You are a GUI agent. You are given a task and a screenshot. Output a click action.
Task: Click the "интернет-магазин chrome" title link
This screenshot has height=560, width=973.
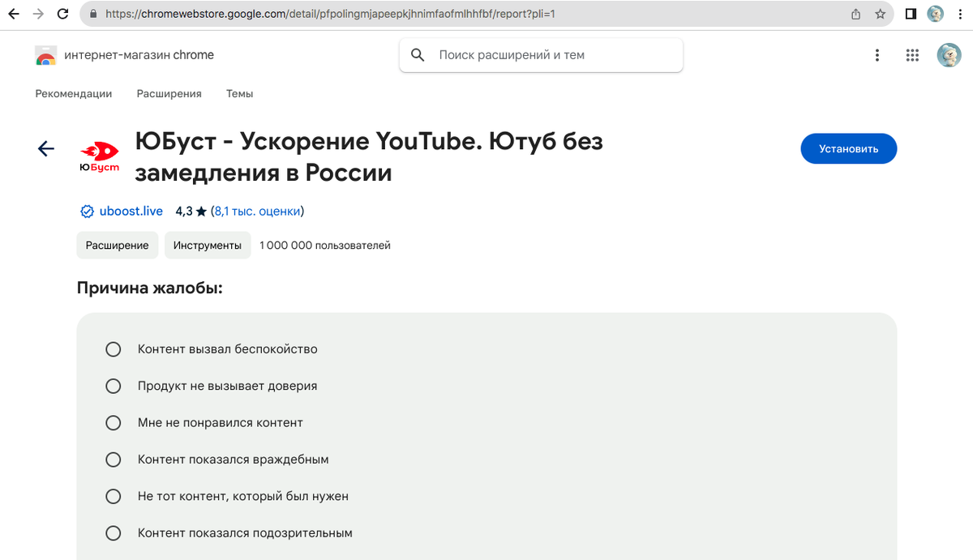(x=139, y=55)
